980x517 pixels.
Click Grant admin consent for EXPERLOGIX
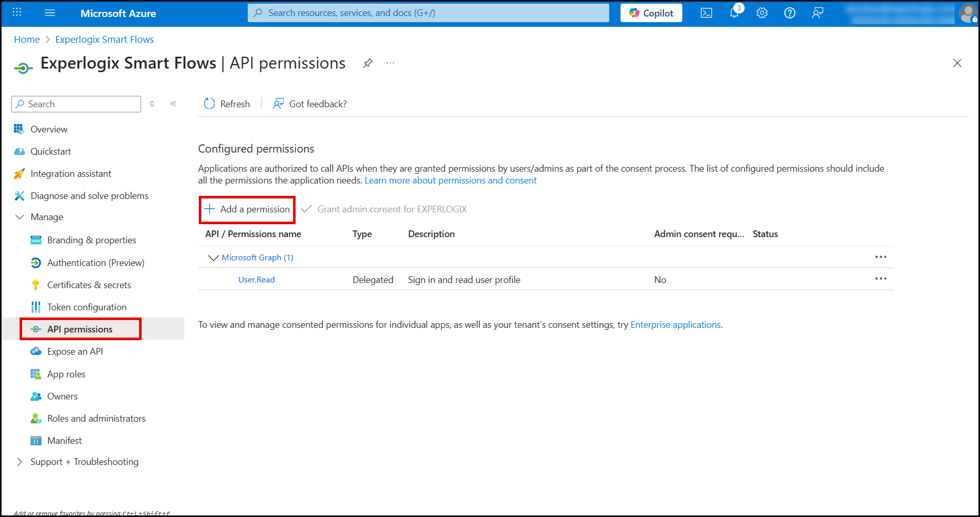(x=384, y=209)
